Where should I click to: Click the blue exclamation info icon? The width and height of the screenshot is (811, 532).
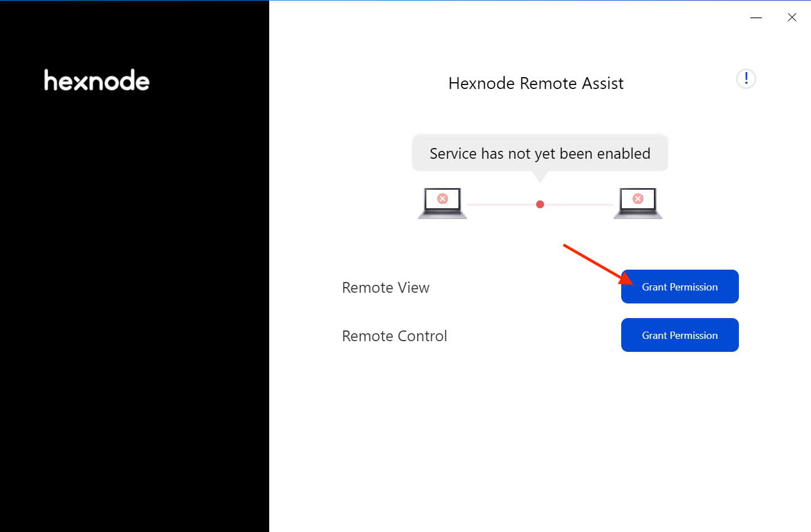746,79
